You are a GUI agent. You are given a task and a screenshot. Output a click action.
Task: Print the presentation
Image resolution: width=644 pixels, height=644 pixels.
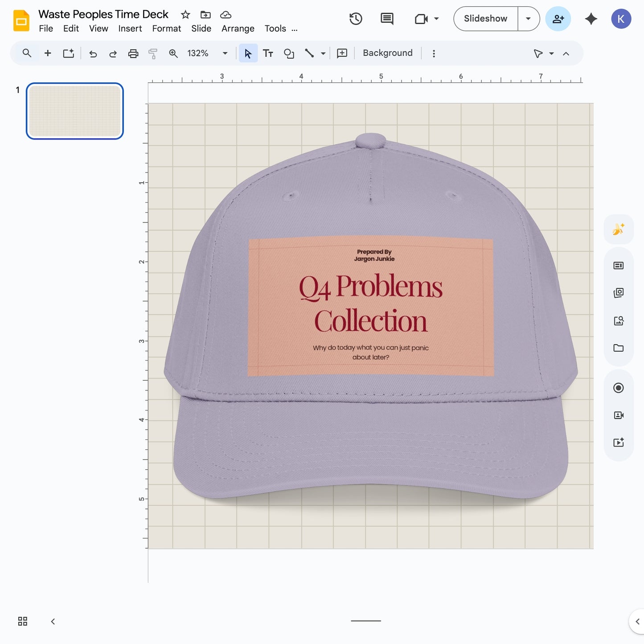(133, 54)
